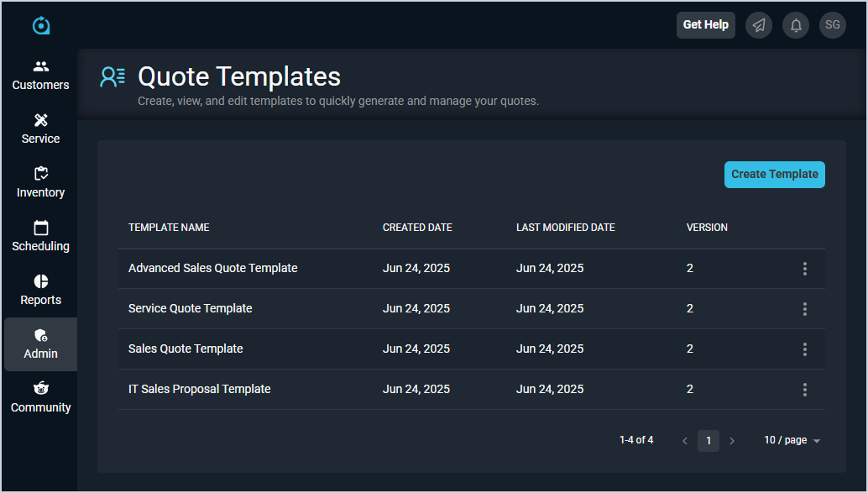Image resolution: width=868 pixels, height=493 pixels.
Task: Navigate to Scheduling
Action: (40, 236)
